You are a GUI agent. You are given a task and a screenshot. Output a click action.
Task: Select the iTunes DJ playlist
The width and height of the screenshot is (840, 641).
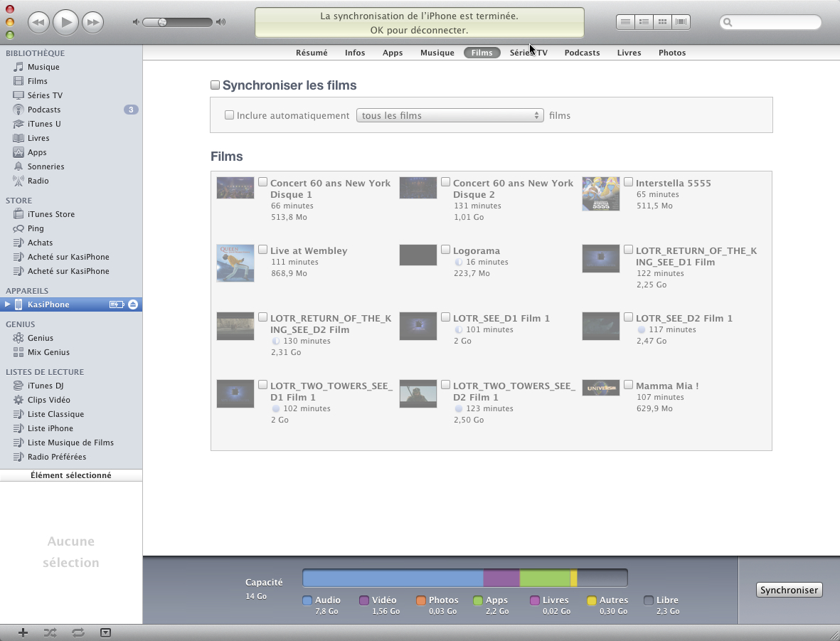(x=45, y=386)
